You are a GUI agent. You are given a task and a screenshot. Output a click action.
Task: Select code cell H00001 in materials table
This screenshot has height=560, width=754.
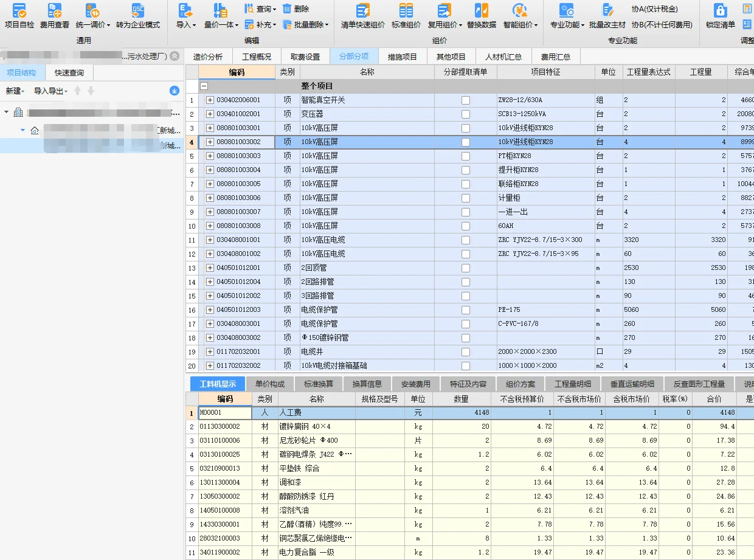click(225, 413)
